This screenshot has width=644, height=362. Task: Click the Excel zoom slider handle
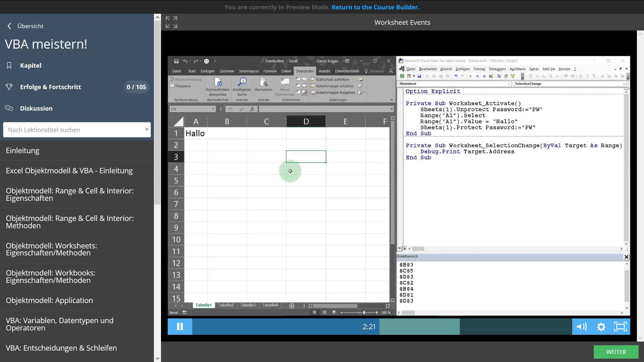click(364, 312)
